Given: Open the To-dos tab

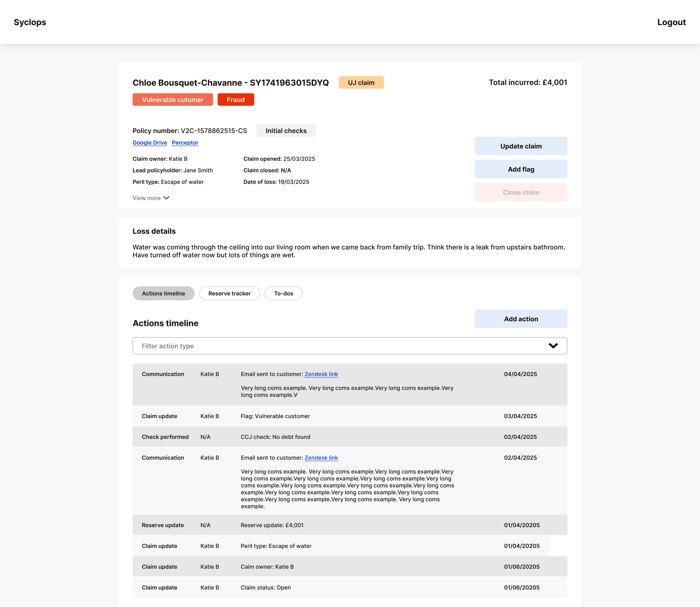Looking at the screenshot, I should coord(283,293).
